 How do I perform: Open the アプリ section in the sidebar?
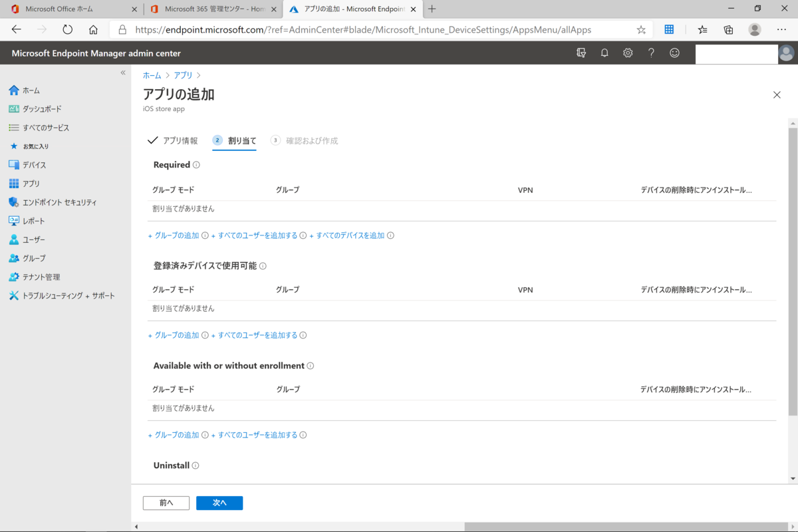[31, 184]
